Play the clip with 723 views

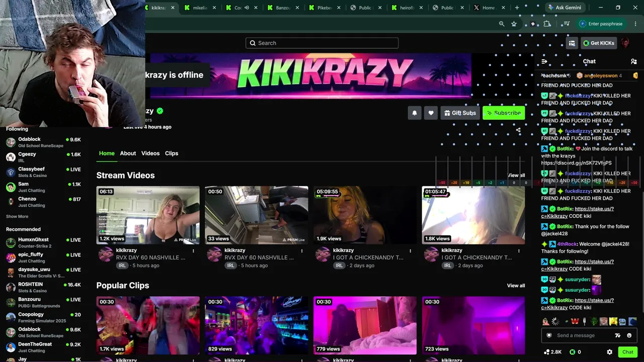click(473, 325)
